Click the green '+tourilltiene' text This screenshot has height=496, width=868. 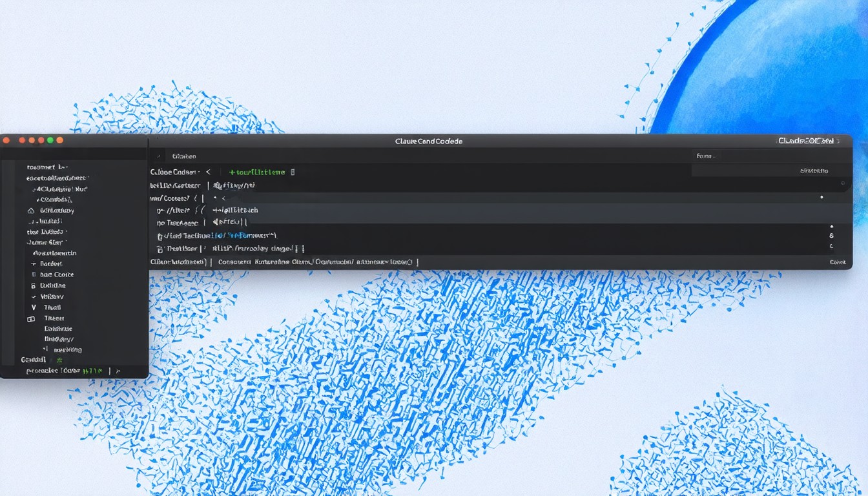tap(257, 172)
